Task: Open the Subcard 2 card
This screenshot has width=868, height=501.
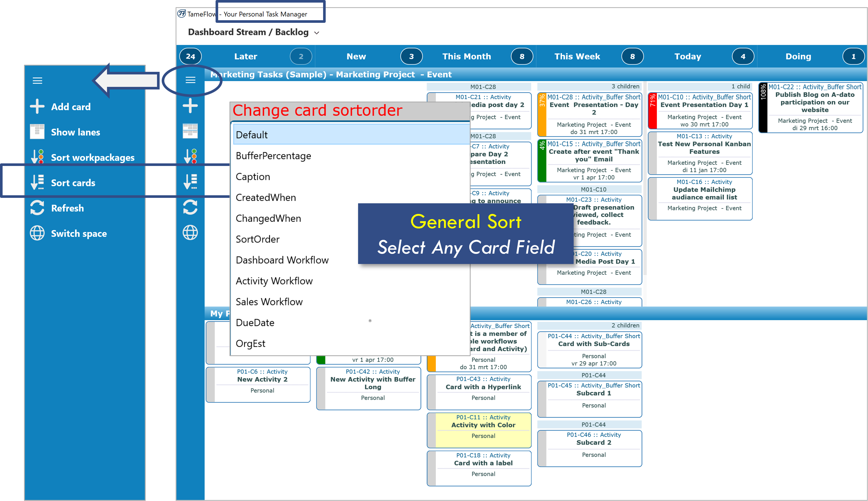Action: [589, 449]
